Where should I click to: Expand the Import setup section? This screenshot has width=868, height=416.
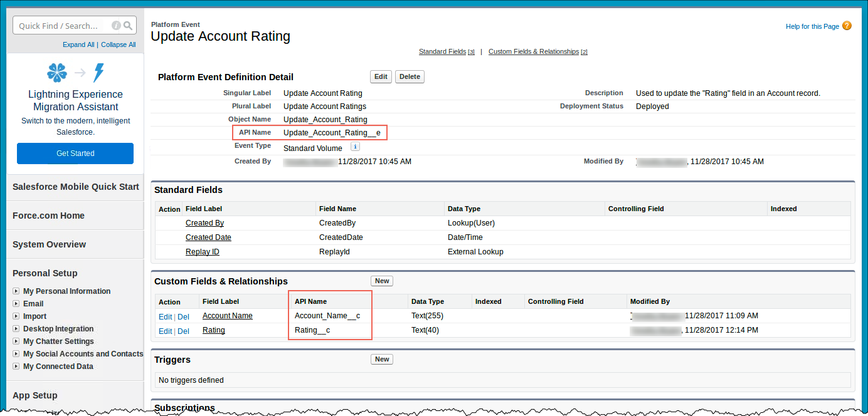coord(16,316)
